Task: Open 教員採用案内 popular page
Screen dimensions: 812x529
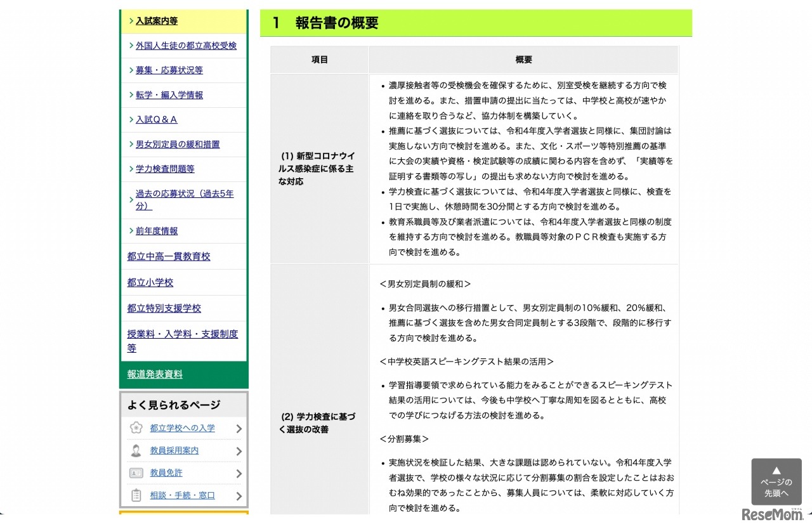Action: (x=174, y=450)
